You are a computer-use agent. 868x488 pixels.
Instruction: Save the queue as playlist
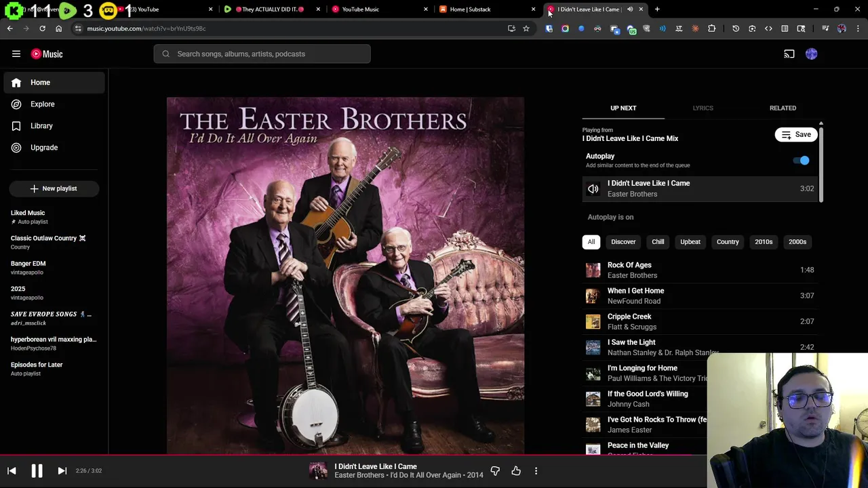(x=796, y=134)
